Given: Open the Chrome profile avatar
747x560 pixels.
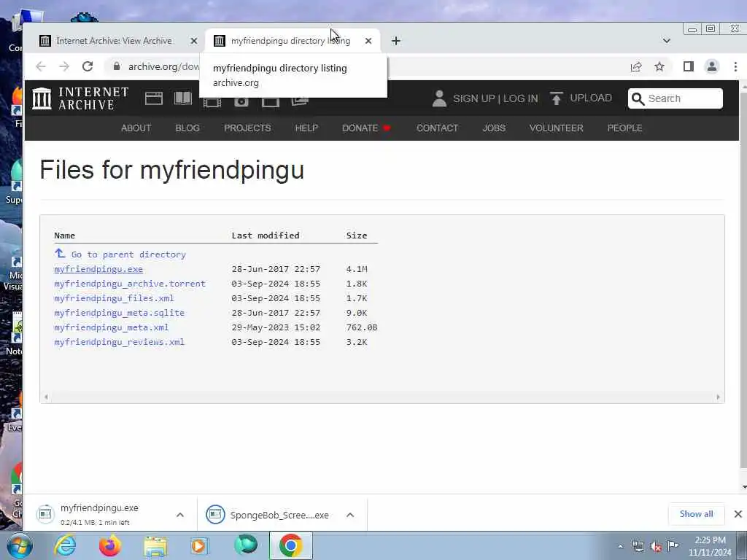Looking at the screenshot, I should click(x=712, y=66).
